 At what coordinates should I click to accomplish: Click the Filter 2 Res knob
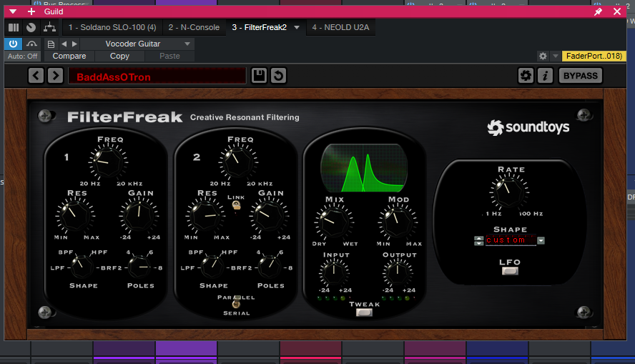tap(205, 215)
